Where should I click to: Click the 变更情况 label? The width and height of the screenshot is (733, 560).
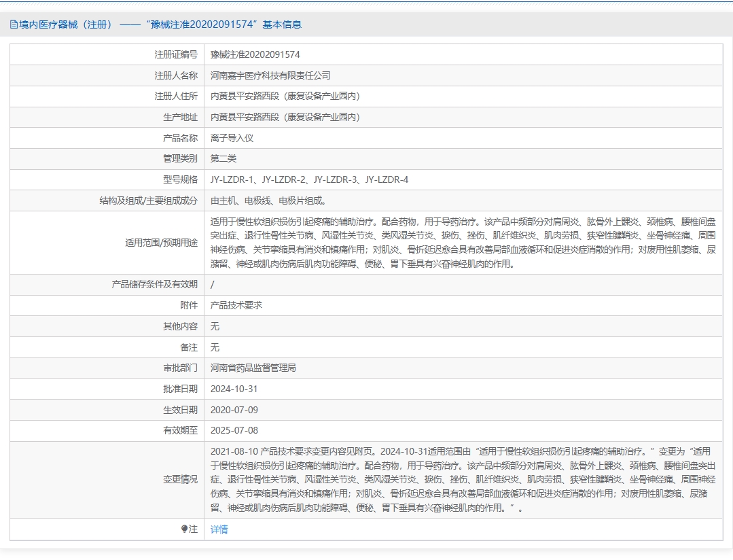click(181, 480)
